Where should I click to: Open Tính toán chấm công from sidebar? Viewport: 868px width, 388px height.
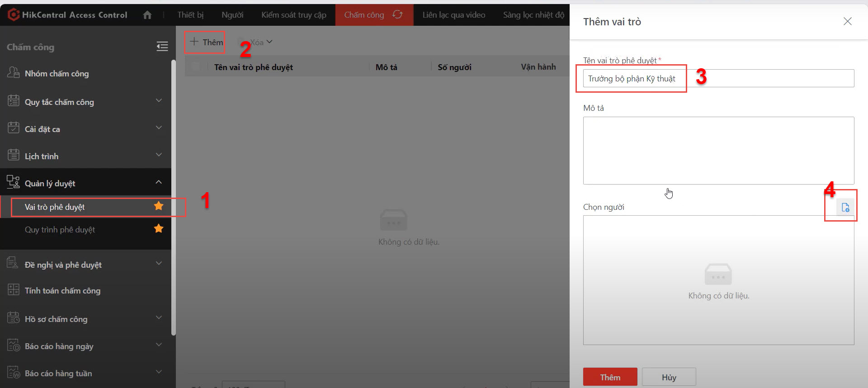(62, 290)
